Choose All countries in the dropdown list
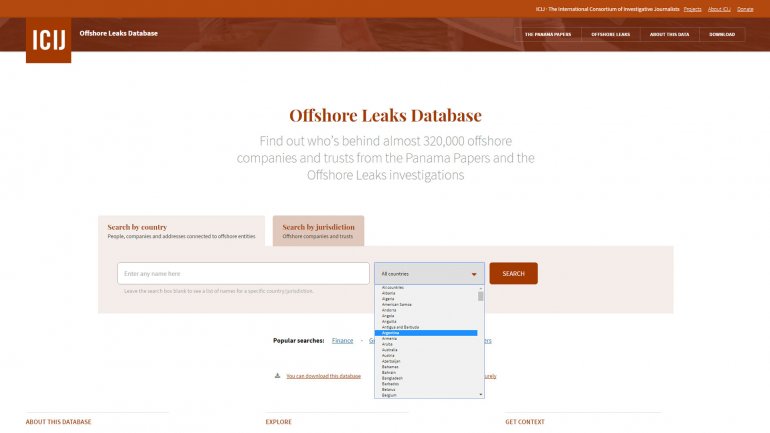This screenshot has height=433, width=770. click(426, 288)
